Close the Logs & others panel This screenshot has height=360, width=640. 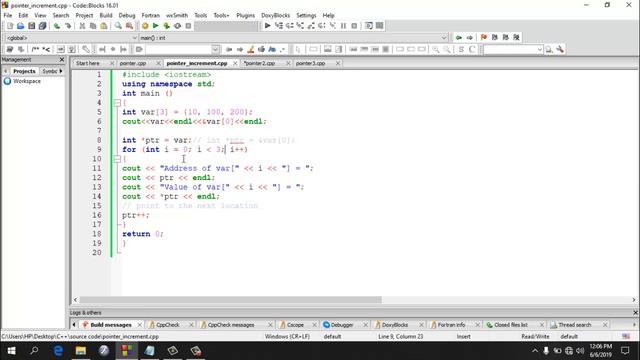pyautogui.click(x=635, y=313)
